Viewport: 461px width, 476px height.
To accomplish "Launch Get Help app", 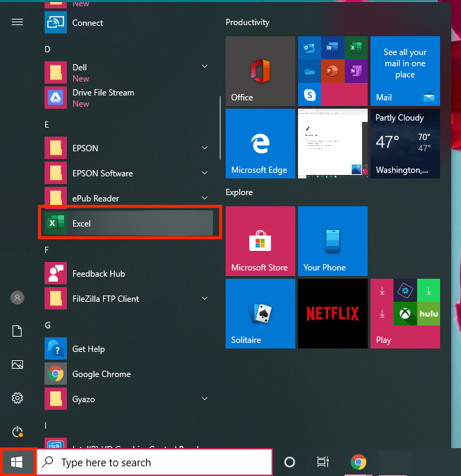I will [129, 348].
